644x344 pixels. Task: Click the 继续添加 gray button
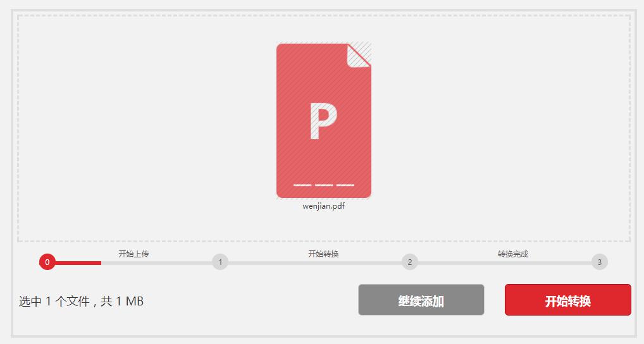421,300
